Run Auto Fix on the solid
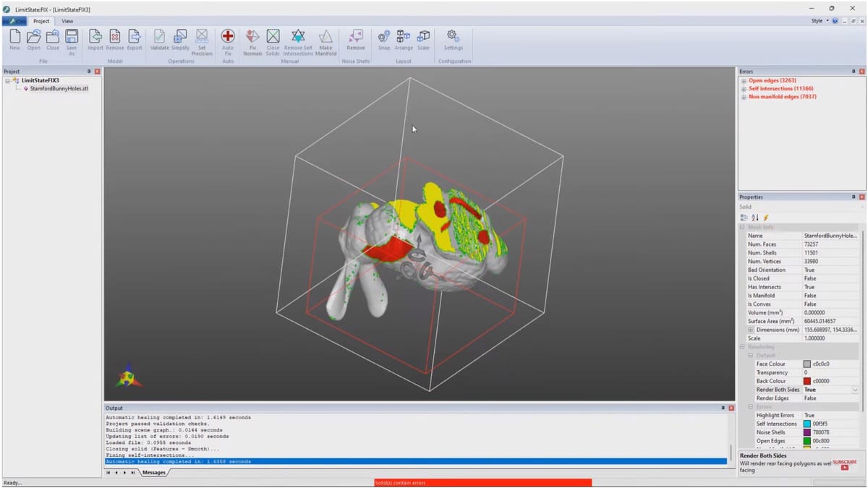 pos(228,42)
